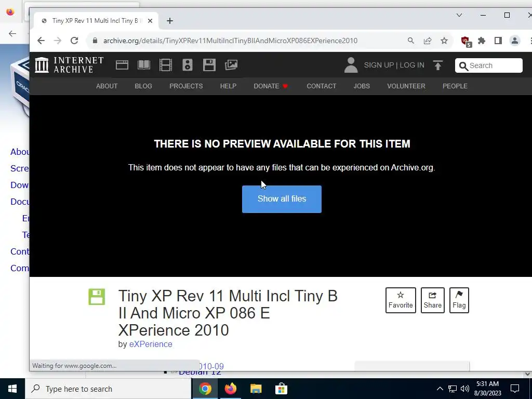The image size is (532, 399).
Task: Open the PEOPLE menu item
Action: click(x=455, y=86)
